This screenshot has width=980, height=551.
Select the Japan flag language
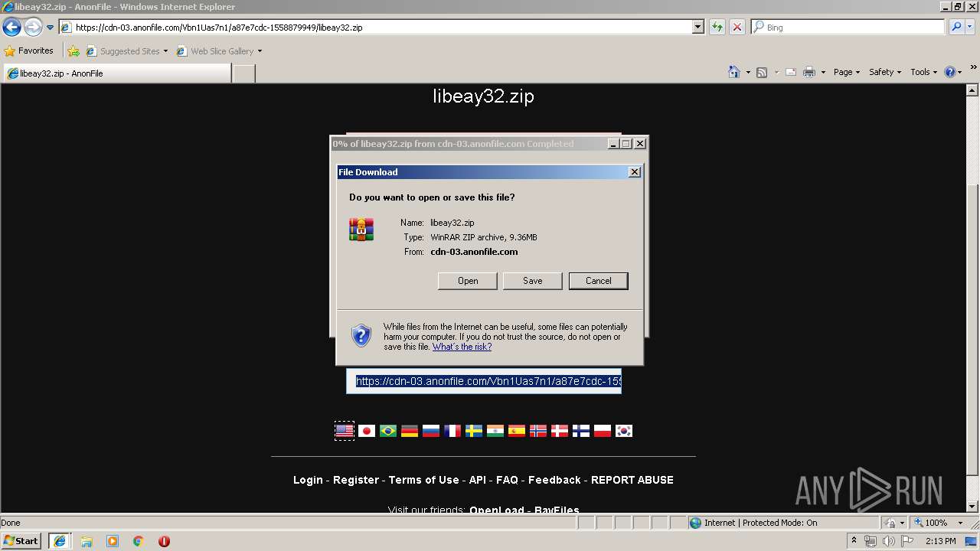[x=367, y=431]
